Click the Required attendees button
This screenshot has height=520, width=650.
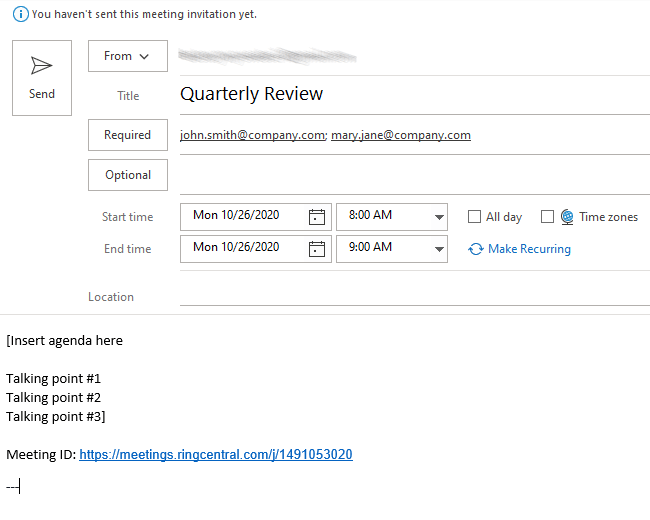[128, 135]
